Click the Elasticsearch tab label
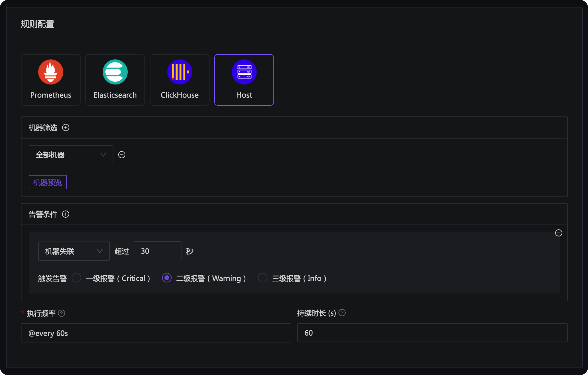 115,95
